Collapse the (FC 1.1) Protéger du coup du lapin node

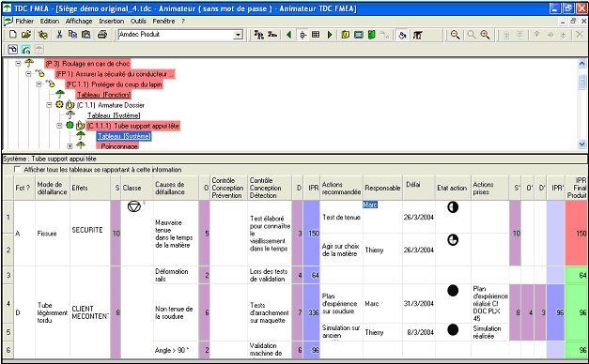coord(39,84)
